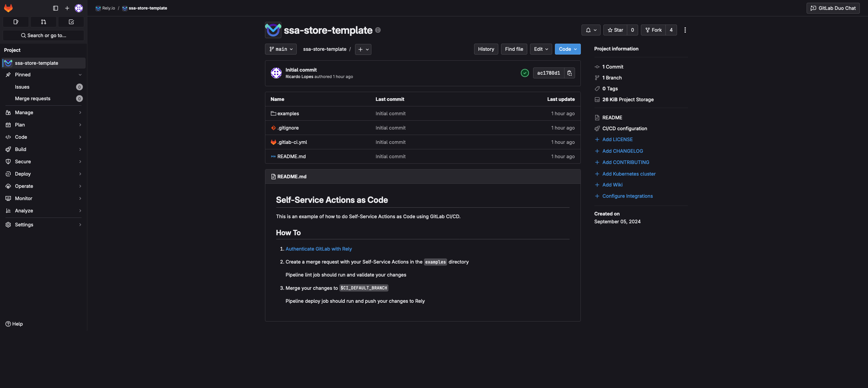The width and height of the screenshot is (868, 388).
Task: Collapse the Pinned sidebar section
Action: (80, 75)
